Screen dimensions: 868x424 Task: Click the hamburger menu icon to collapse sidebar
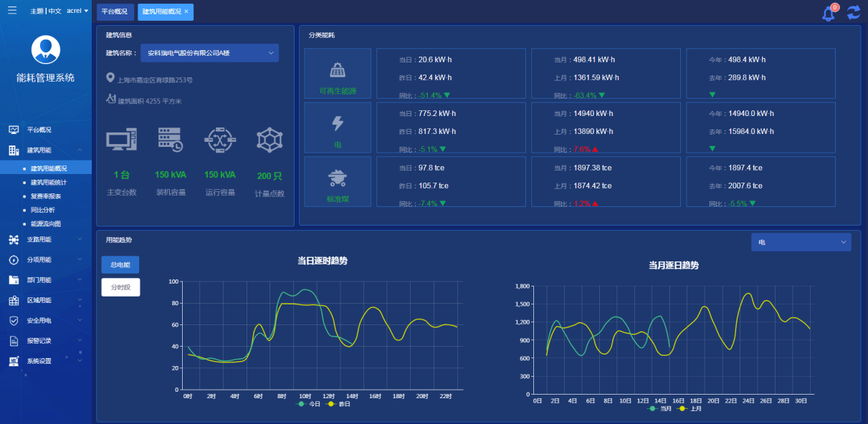(x=12, y=11)
